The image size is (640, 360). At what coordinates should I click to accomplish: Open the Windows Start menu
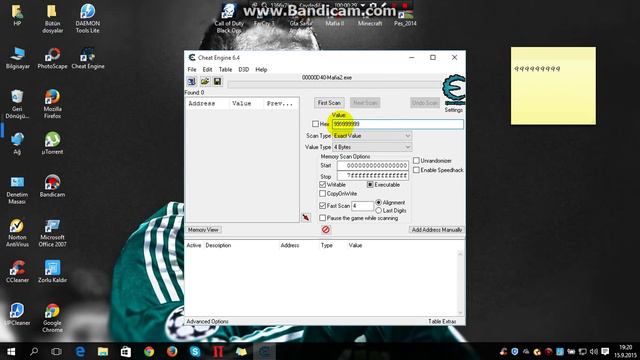pyautogui.click(x=11, y=351)
